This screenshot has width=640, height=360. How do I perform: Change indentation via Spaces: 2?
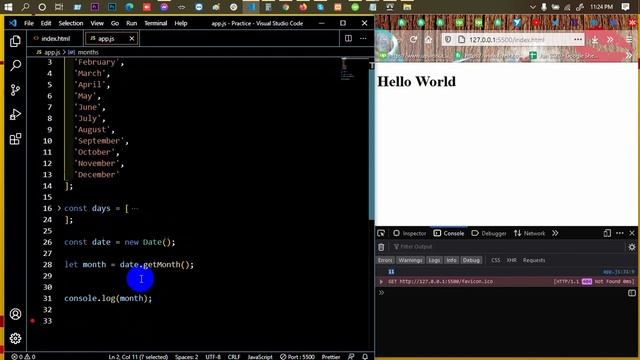click(187, 356)
